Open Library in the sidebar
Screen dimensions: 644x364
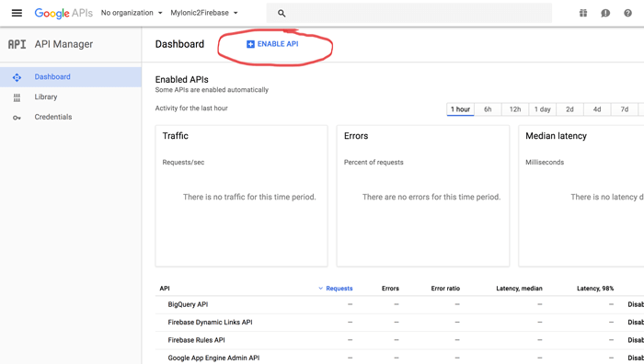[x=71, y=97]
